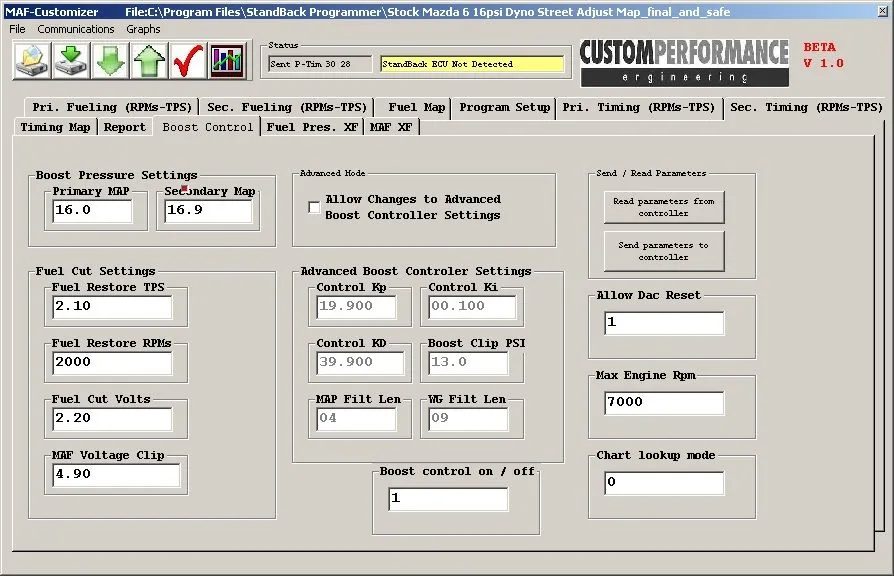Open the Communications menu
Viewport: 894px width, 576px height.
[x=75, y=29]
